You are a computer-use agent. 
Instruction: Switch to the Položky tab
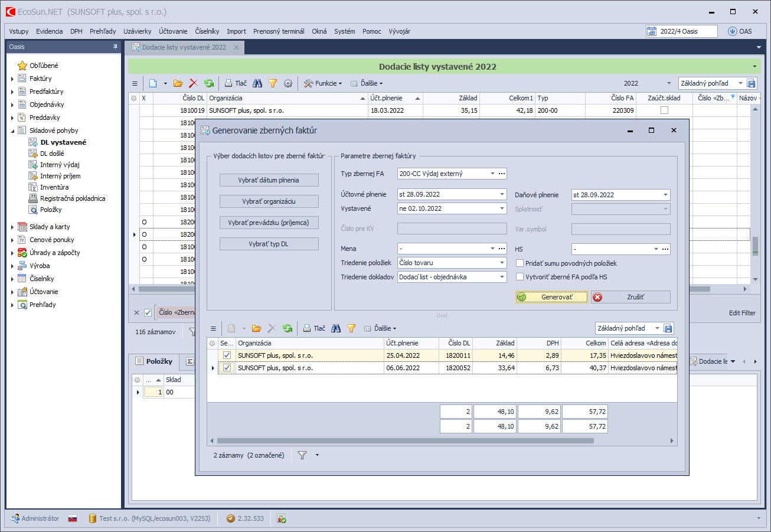tap(153, 361)
